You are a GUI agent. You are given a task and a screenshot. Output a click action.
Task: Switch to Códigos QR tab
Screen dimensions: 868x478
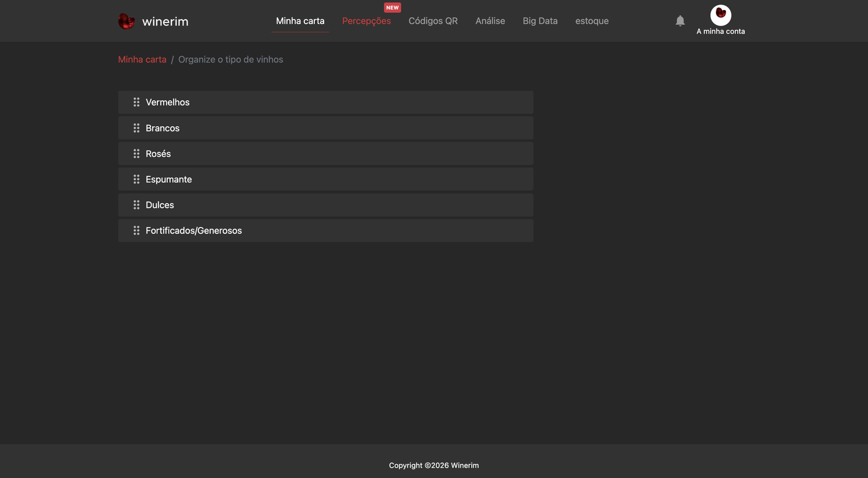[x=433, y=21]
